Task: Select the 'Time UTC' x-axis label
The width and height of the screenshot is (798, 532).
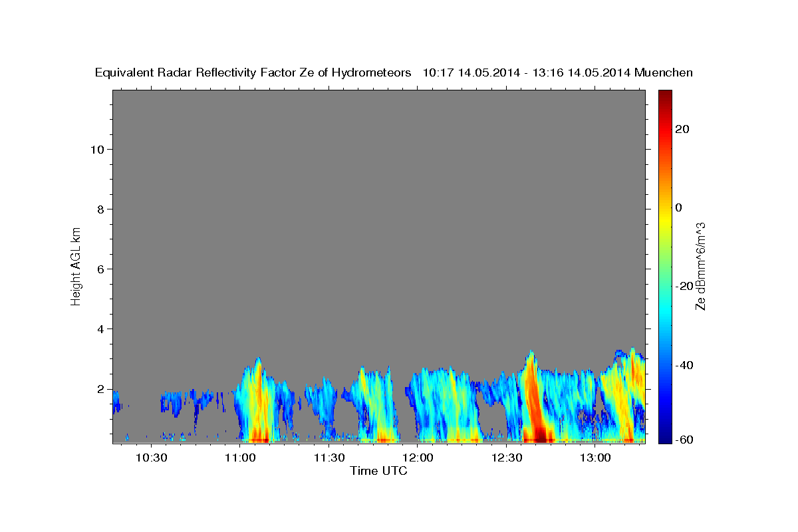Action: [378, 471]
